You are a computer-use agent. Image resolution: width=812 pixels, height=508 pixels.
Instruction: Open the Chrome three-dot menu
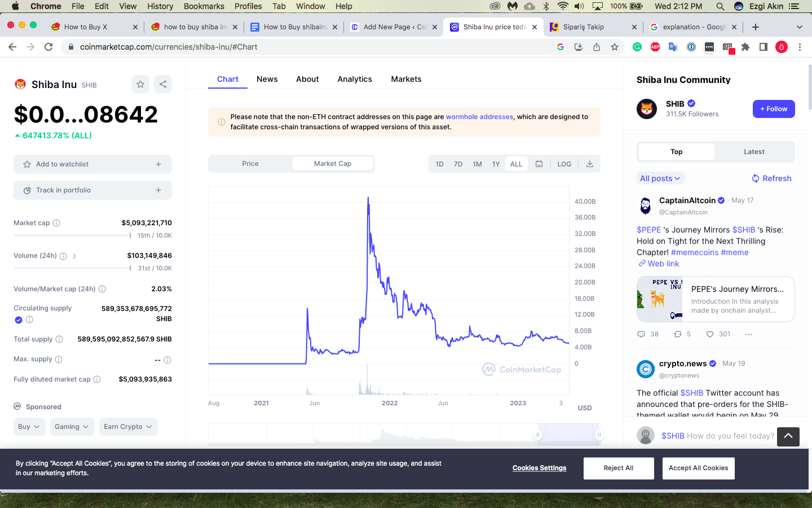coord(800,47)
